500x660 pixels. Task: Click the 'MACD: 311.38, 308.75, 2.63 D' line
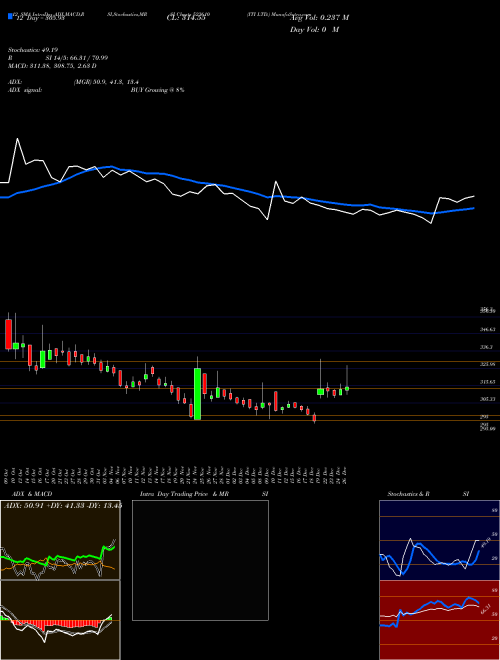click(x=52, y=66)
